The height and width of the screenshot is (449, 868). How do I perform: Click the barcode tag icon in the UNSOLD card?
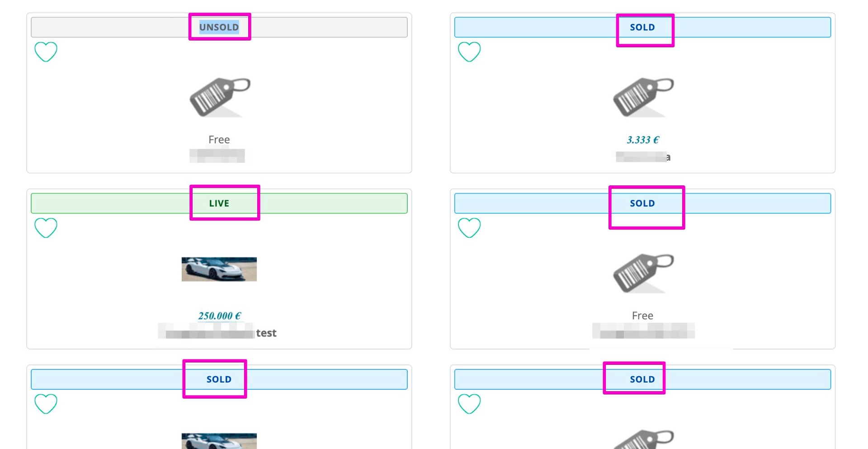click(x=219, y=97)
